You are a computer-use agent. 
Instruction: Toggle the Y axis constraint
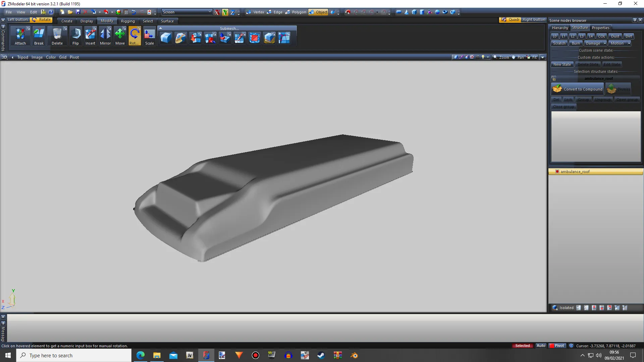click(x=225, y=12)
